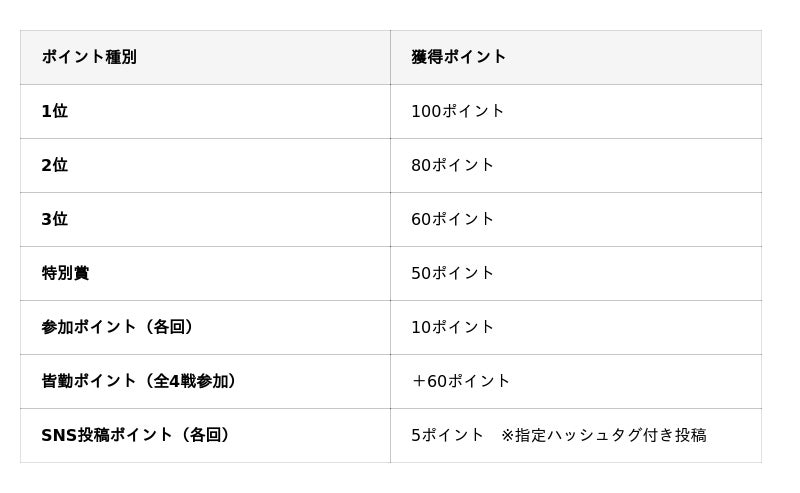Click the 10ポイント cell
This screenshot has height=493, width=800.
pos(453,327)
